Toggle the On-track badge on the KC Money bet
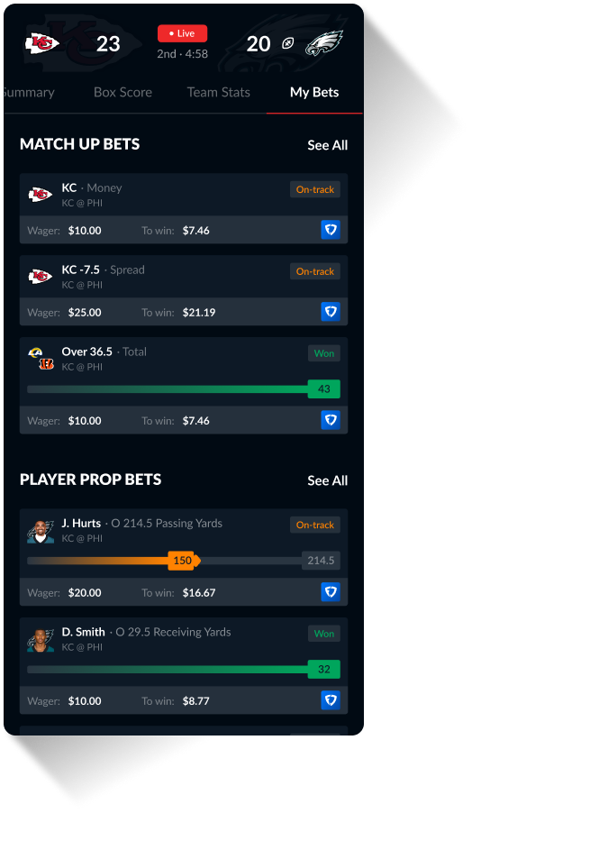 (314, 189)
